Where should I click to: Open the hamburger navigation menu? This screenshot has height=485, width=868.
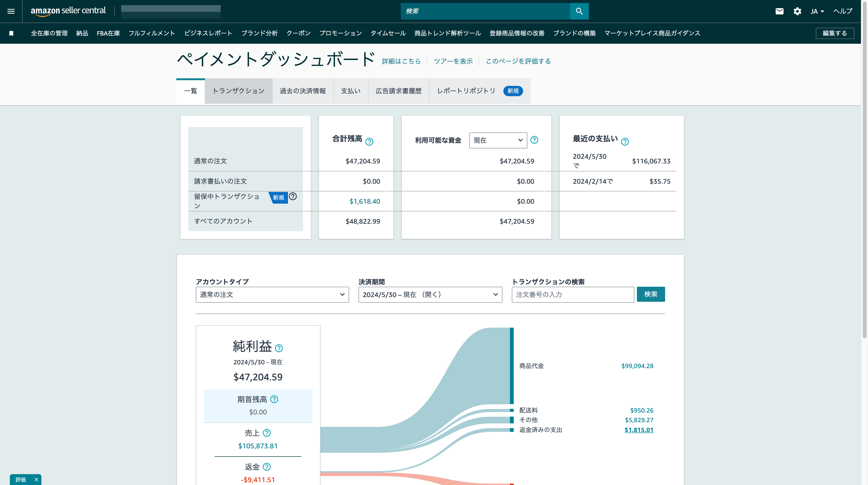[11, 11]
